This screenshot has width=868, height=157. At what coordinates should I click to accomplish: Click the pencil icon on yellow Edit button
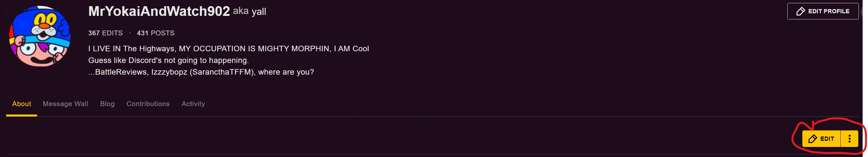812,139
